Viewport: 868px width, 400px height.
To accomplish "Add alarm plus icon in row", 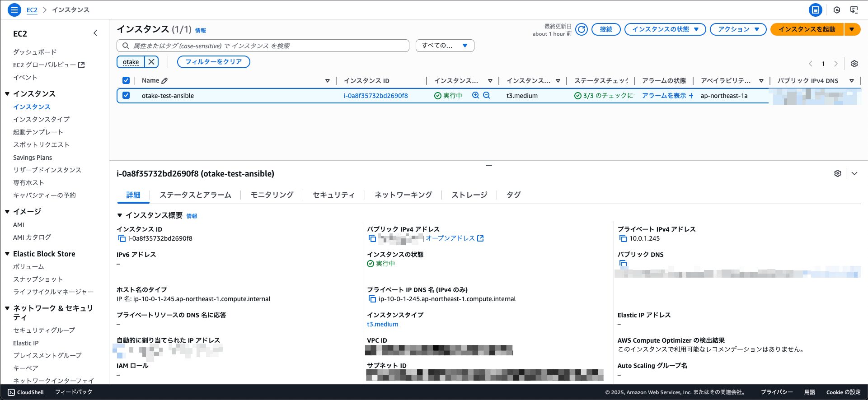I will click(691, 96).
